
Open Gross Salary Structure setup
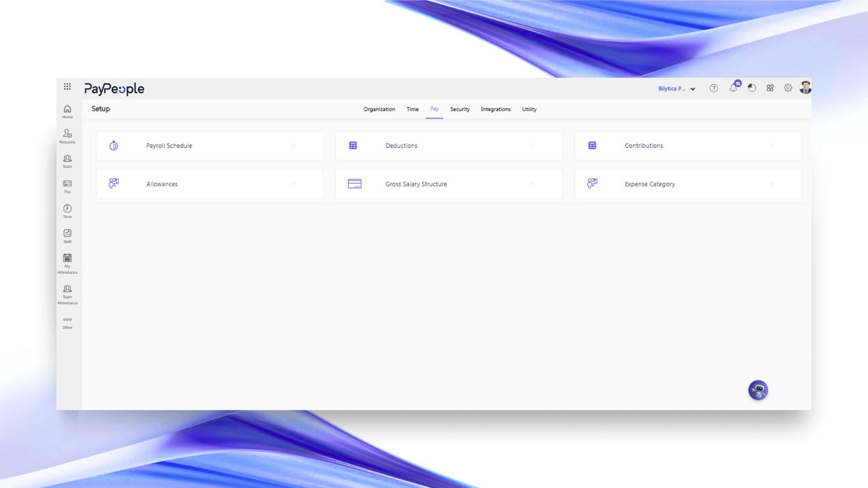[x=448, y=184]
